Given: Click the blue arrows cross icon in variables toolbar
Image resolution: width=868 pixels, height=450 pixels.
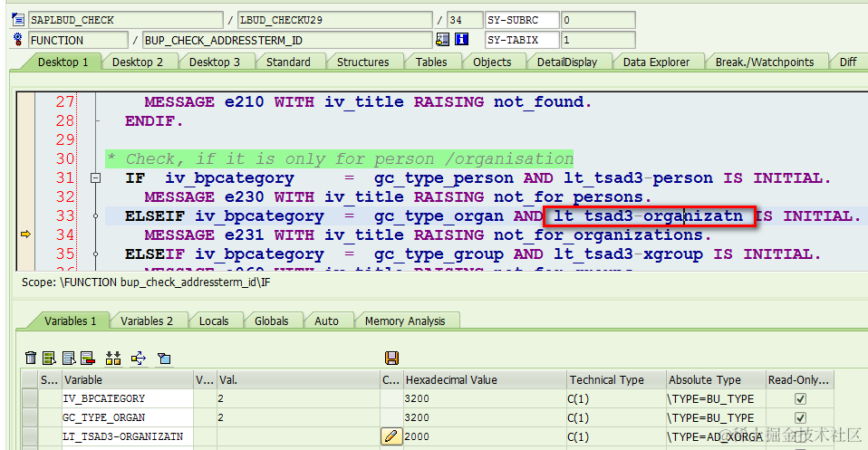Looking at the screenshot, I should coord(139,359).
